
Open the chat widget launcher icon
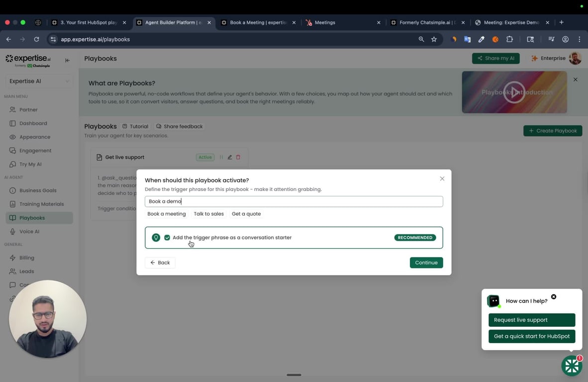click(x=572, y=366)
